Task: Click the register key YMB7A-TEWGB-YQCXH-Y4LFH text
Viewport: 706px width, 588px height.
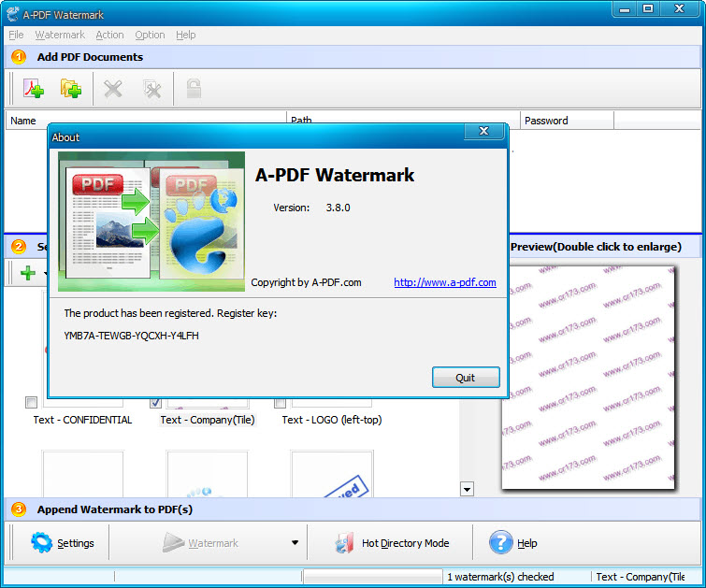Action: pos(131,336)
